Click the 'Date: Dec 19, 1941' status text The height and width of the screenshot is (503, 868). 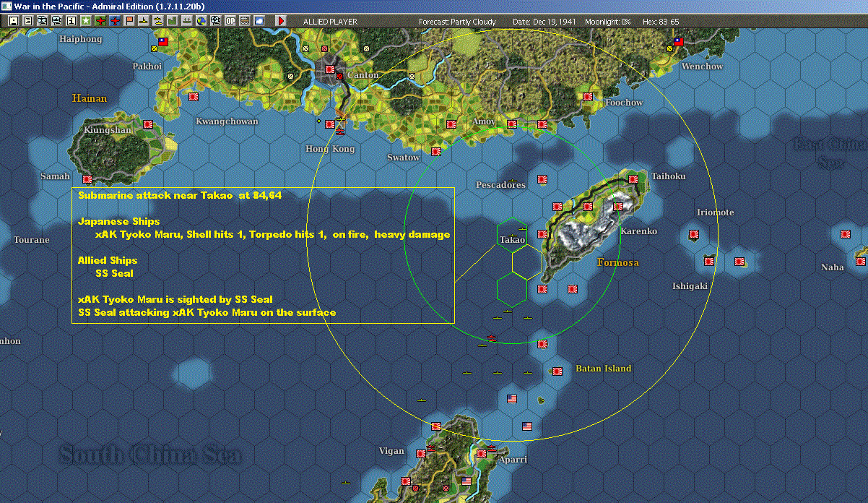[x=544, y=22]
